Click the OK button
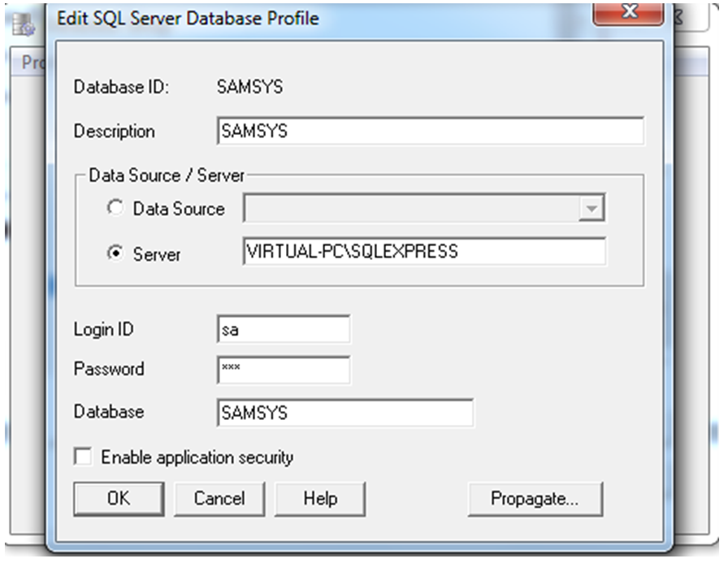 [119, 499]
